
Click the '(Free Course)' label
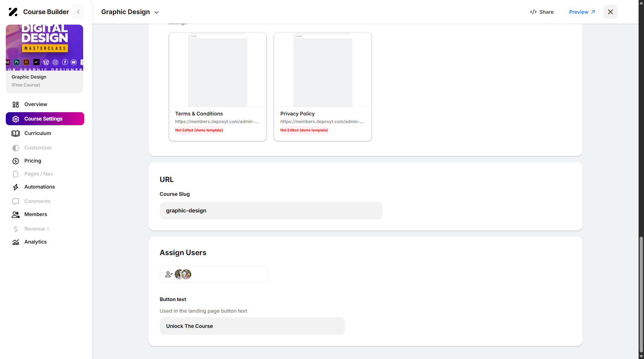(26, 85)
